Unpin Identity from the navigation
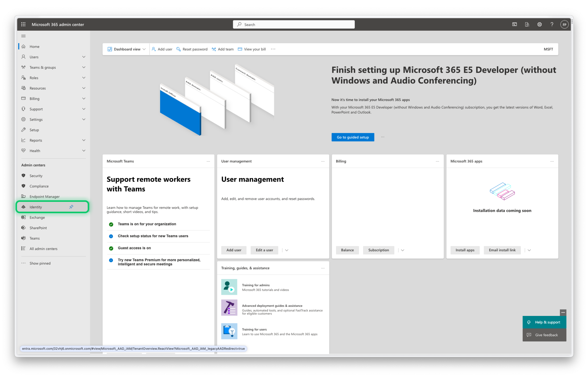 pos(71,207)
